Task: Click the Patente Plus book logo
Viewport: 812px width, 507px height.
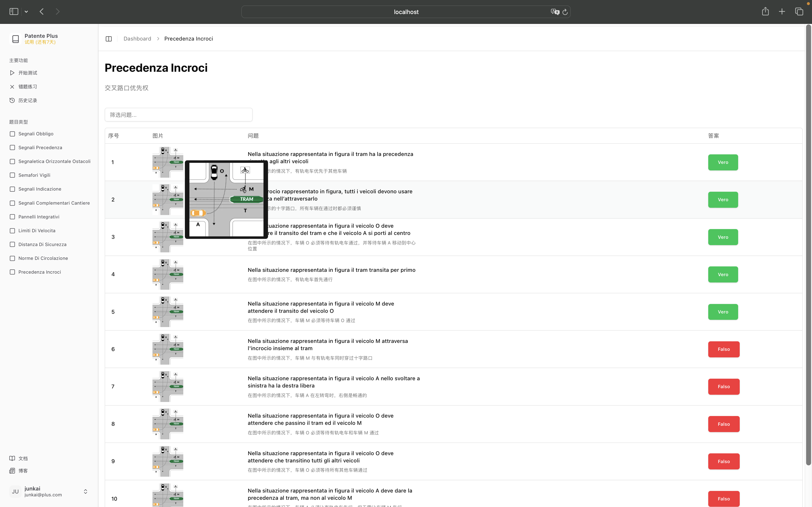Action: click(15, 38)
